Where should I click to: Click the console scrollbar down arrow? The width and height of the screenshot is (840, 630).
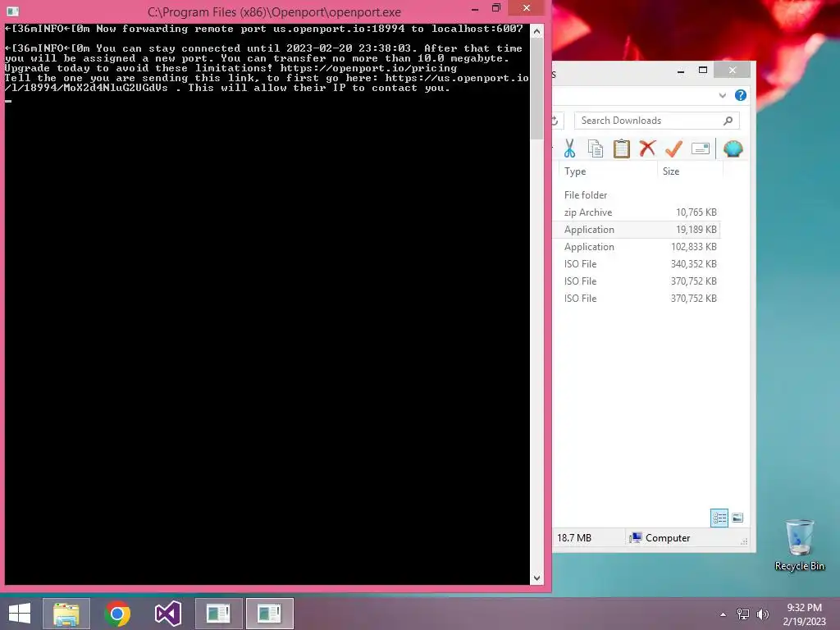point(536,578)
